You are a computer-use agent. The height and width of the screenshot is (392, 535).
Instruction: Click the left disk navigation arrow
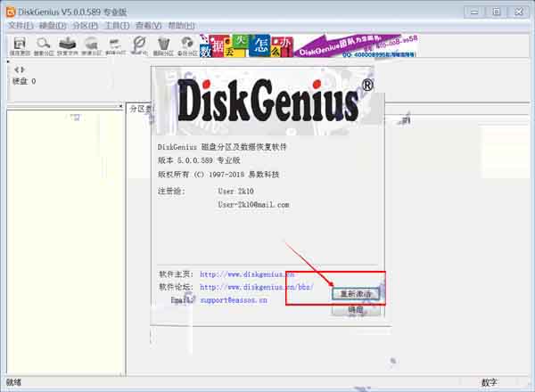16,69
